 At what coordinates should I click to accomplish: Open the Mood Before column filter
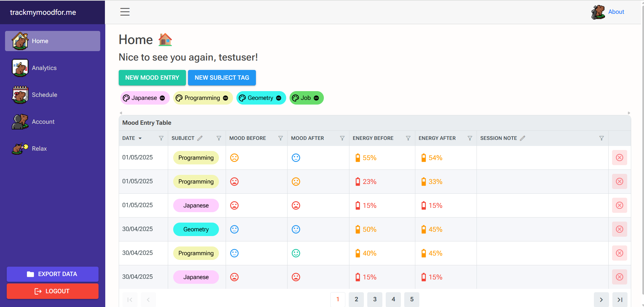point(280,138)
